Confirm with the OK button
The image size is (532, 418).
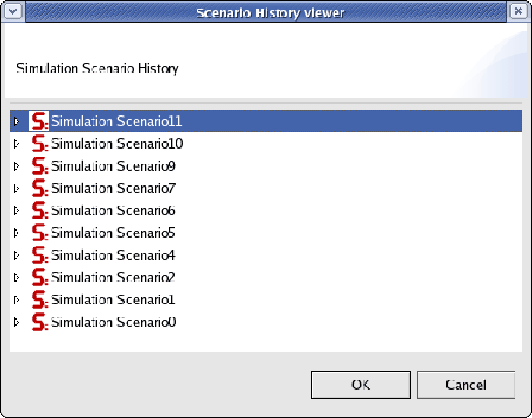pos(361,385)
